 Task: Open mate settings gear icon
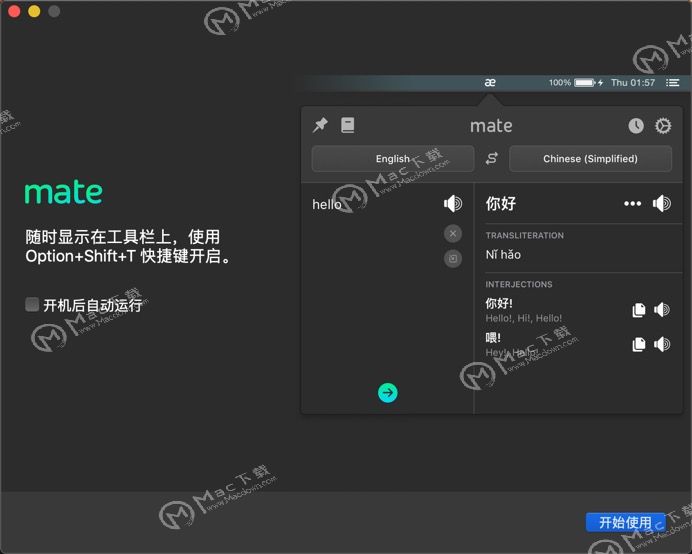[663, 126]
